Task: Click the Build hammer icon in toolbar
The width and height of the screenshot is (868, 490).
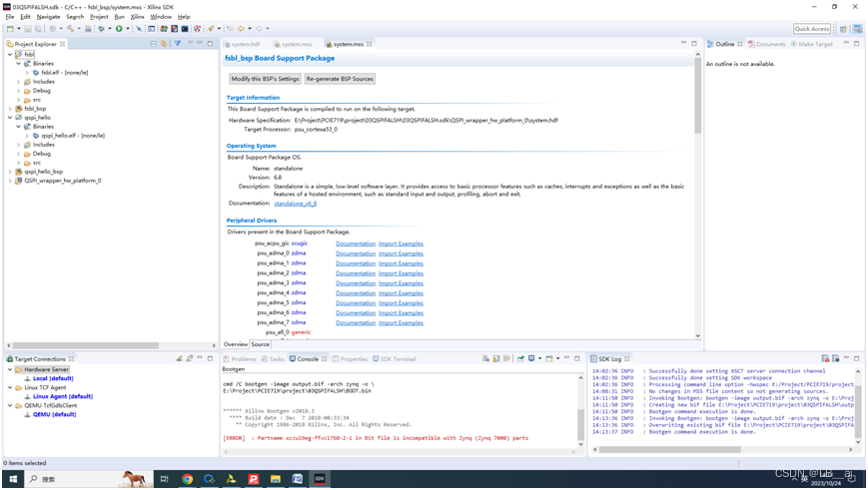Action: click(x=70, y=29)
